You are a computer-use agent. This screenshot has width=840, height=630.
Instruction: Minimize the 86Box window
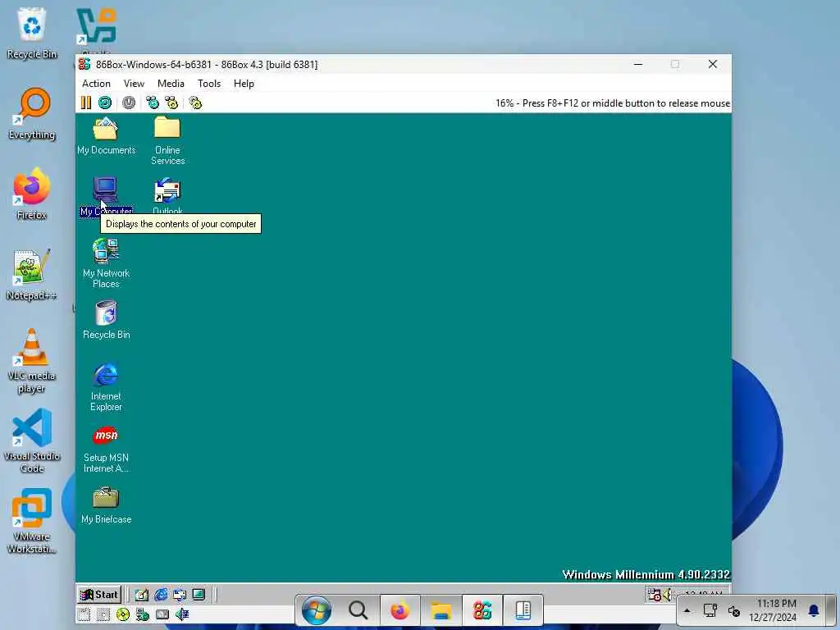pyautogui.click(x=638, y=64)
